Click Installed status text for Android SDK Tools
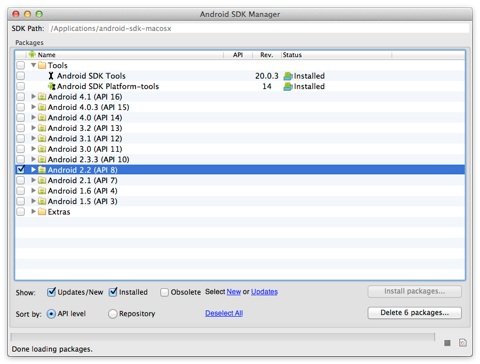 click(309, 76)
